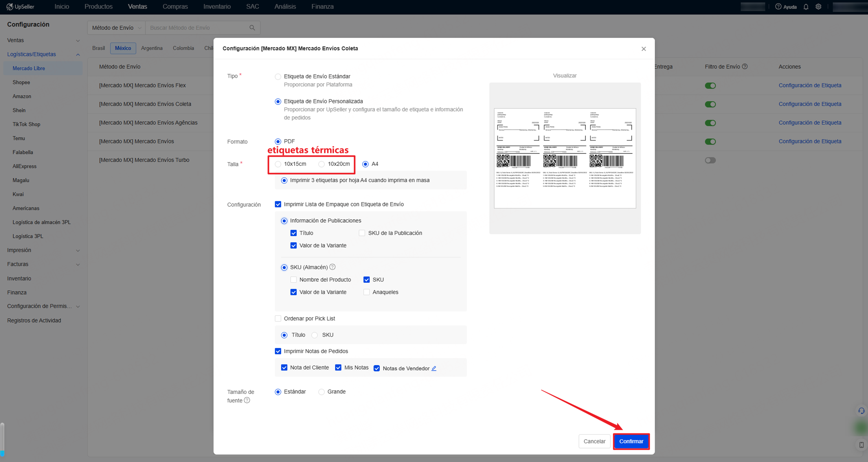Click the Mercado Envíos Turbo row
The image size is (868, 462).
point(144,160)
